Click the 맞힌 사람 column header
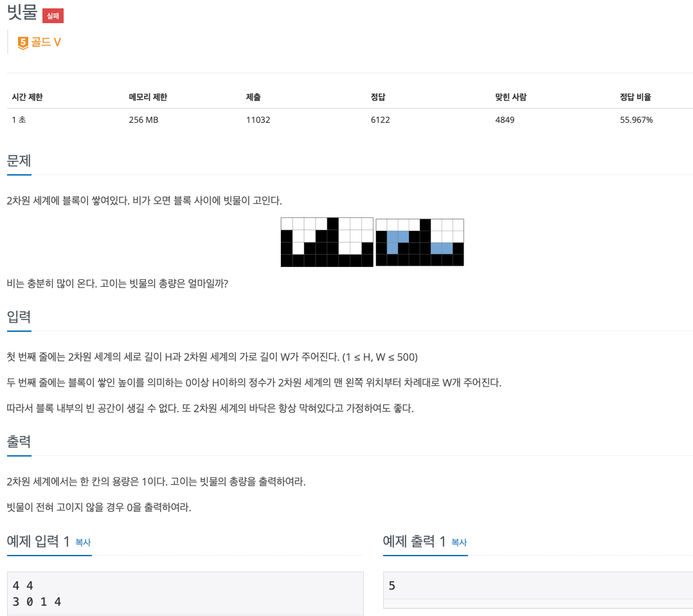The height and width of the screenshot is (616, 693). point(511,97)
